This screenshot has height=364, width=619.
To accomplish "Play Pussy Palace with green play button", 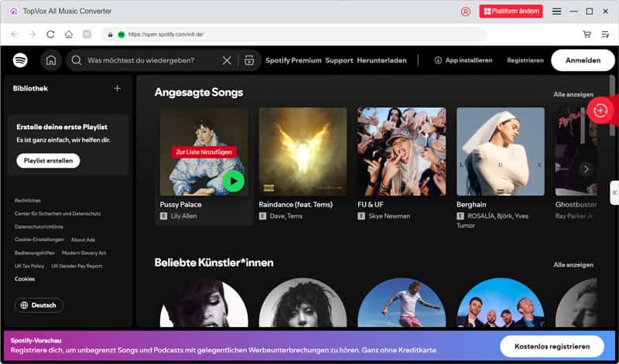I will [233, 181].
